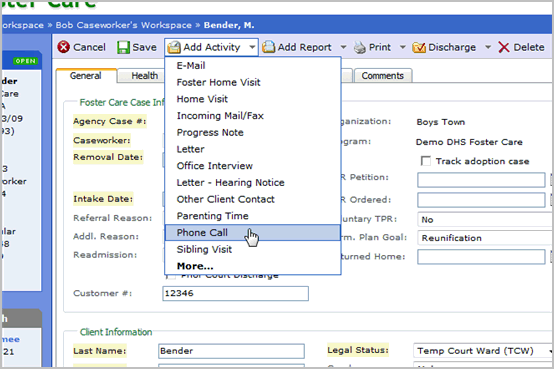Open Bob Caseworker's Workspace breadcrumb link
The height and width of the screenshot is (369, 554).
pos(124,25)
